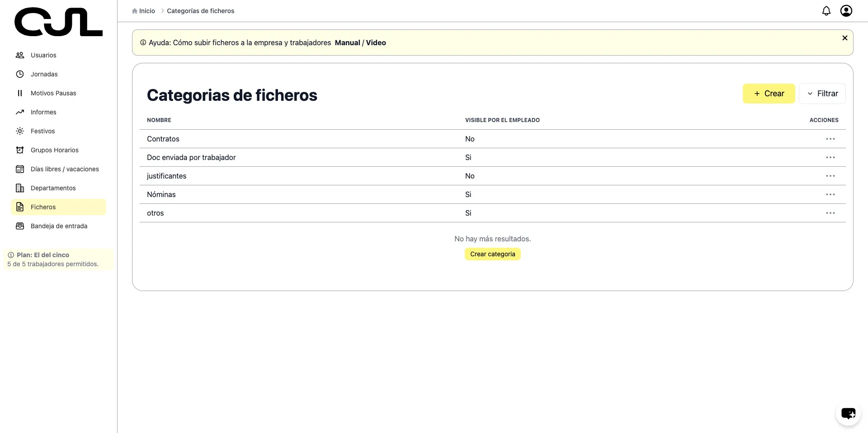Dismiss the help banner
The image size is (868, 433).
845,38
